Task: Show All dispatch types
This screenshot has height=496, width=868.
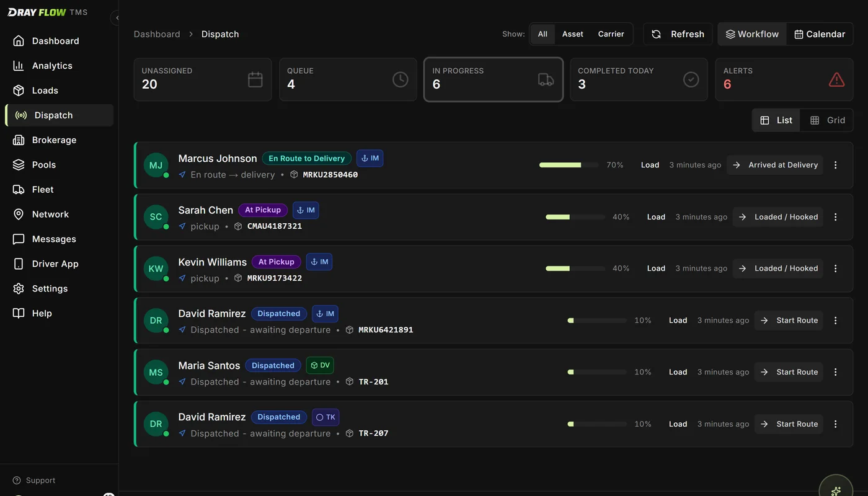Action: point(542,34)
